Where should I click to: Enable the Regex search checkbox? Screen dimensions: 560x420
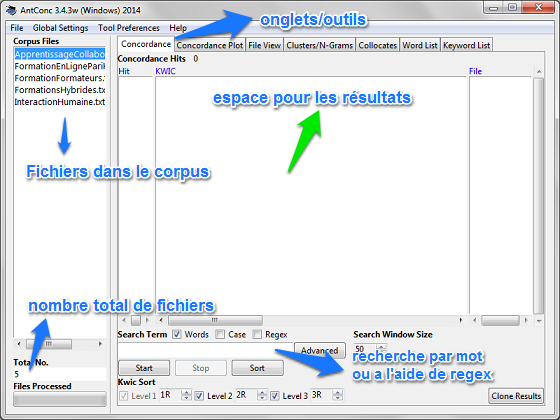257,334
